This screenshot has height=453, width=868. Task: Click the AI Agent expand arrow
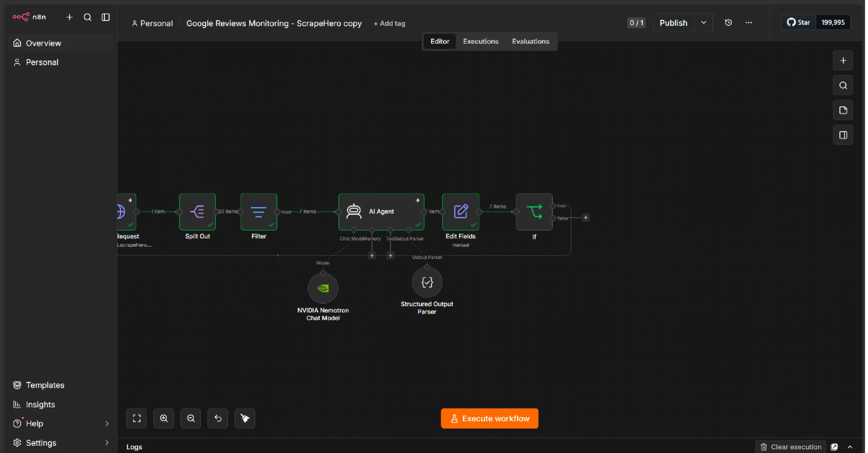tap(418, 200)
